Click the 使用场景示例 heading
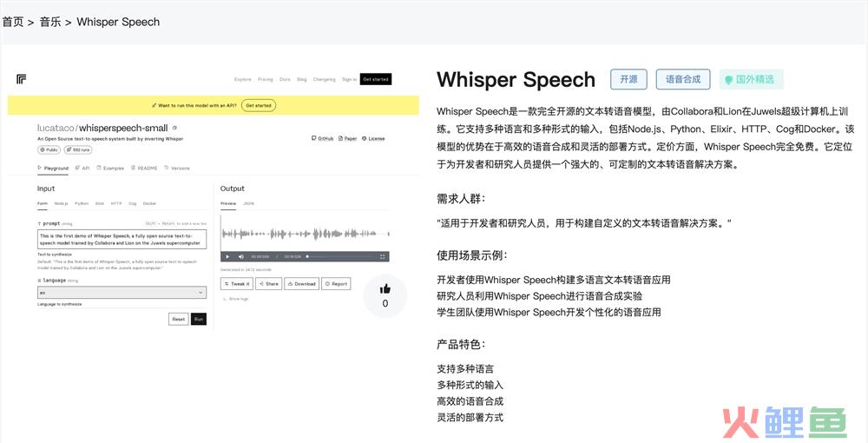This screenshot has height=443, width=868. pos(472,255)
